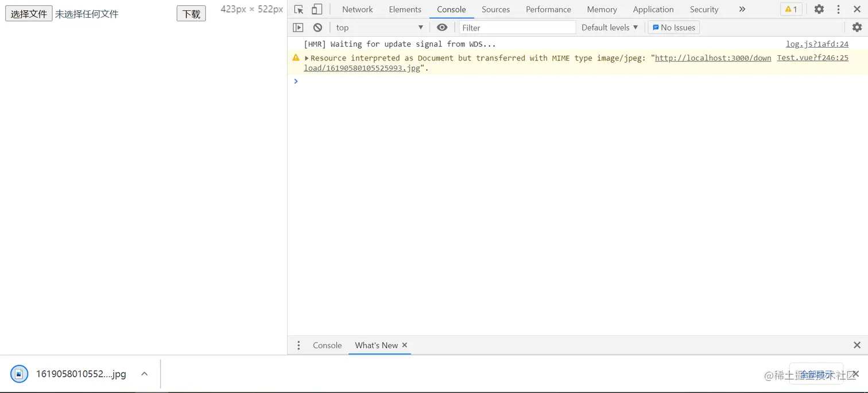The width and height of the screenshot is (868, 393).
Task: Open the DevTools three-dot customize menu
Action: (x=838, y=9)
